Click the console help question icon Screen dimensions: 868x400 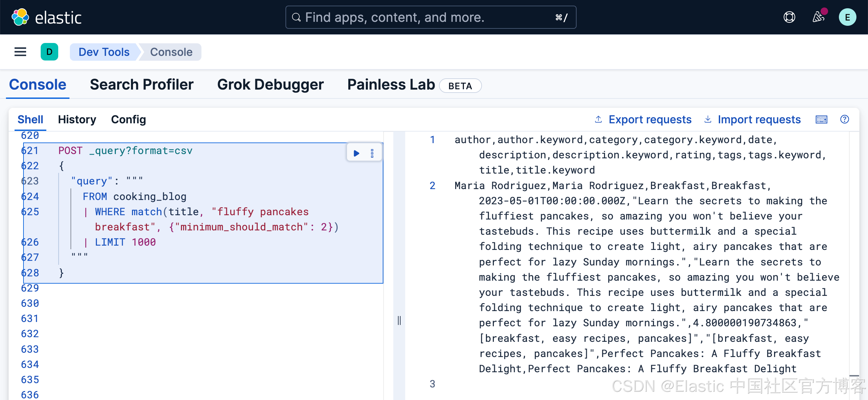point(845,120)
